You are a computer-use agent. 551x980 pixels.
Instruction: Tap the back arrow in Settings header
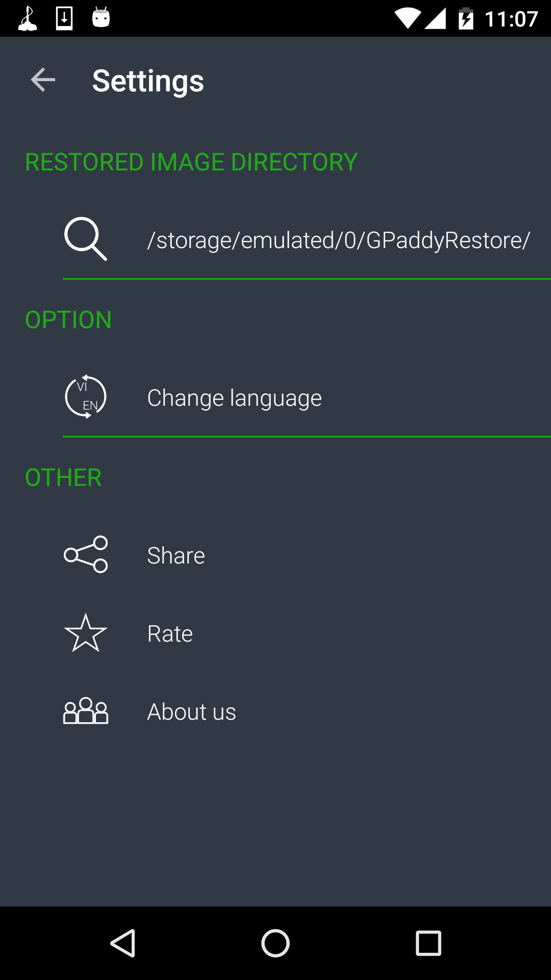tap(43, 80)
